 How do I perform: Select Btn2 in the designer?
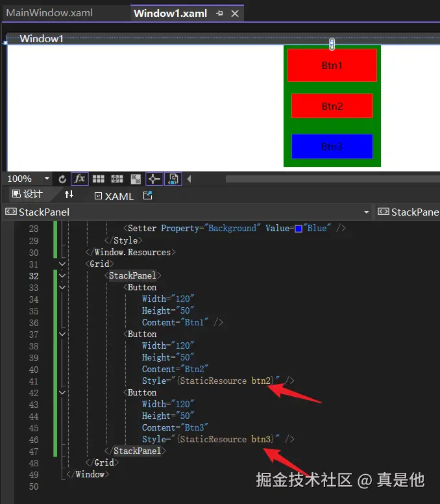coord(332,106)
